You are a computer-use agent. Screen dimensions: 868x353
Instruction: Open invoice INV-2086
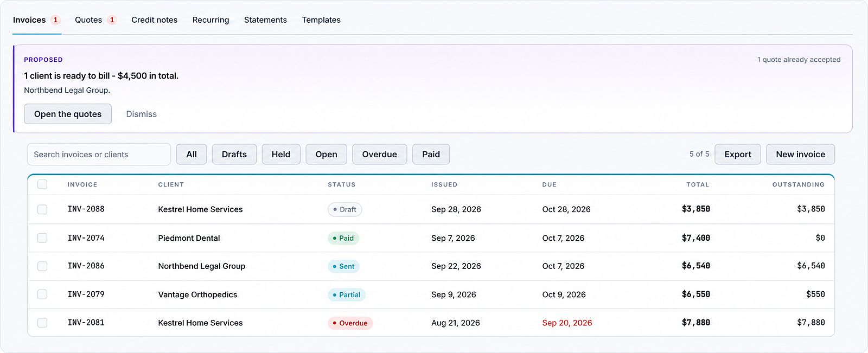86,266
